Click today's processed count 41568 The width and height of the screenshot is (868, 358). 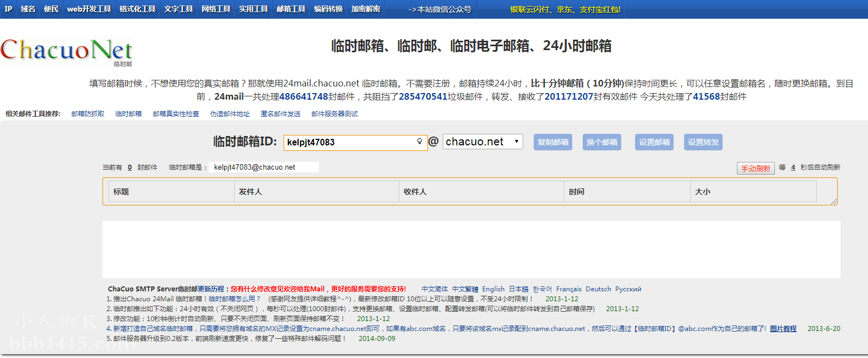(x=706, y=97)
